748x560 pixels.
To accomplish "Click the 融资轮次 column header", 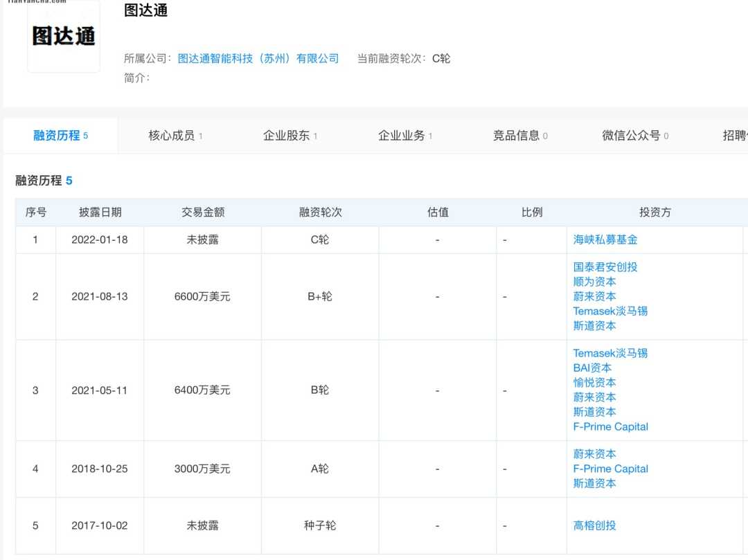I will (320, 212).
